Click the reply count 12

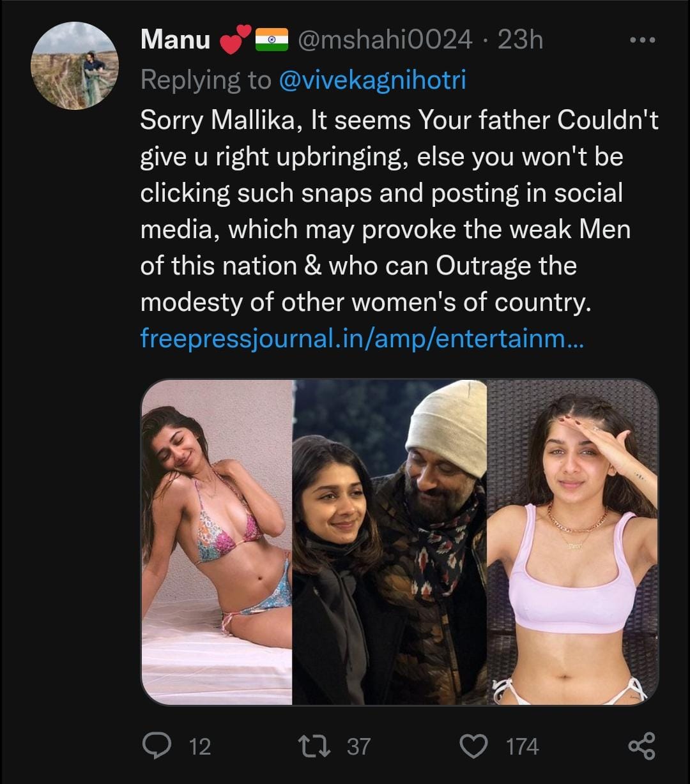200,746
